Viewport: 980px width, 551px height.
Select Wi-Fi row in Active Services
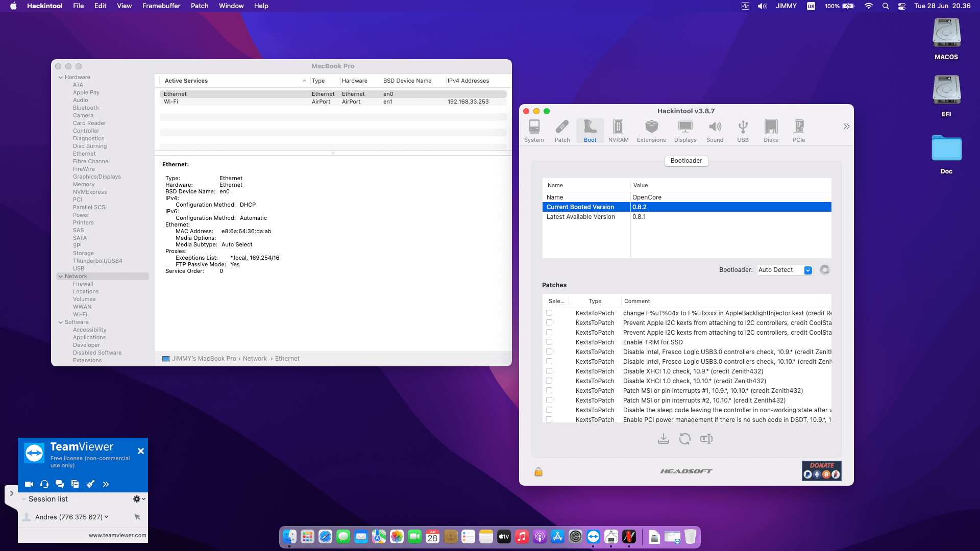pos(333,102)
